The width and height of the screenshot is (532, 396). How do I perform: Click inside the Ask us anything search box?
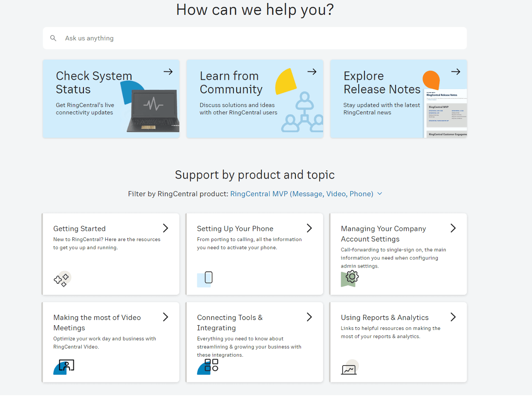(x=171, y=38)
